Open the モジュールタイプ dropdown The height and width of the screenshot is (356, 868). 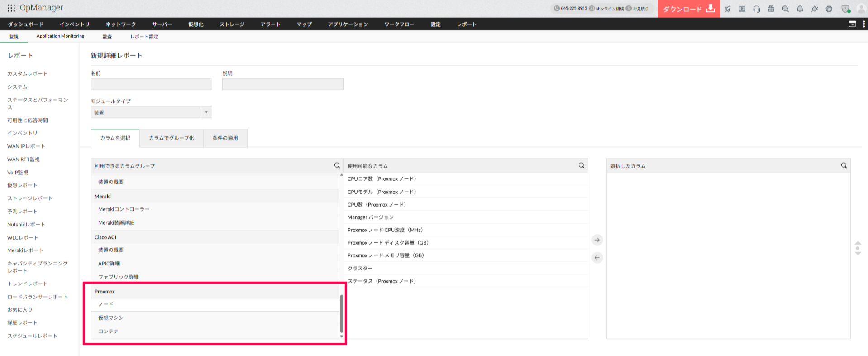(x=151, y=112)
